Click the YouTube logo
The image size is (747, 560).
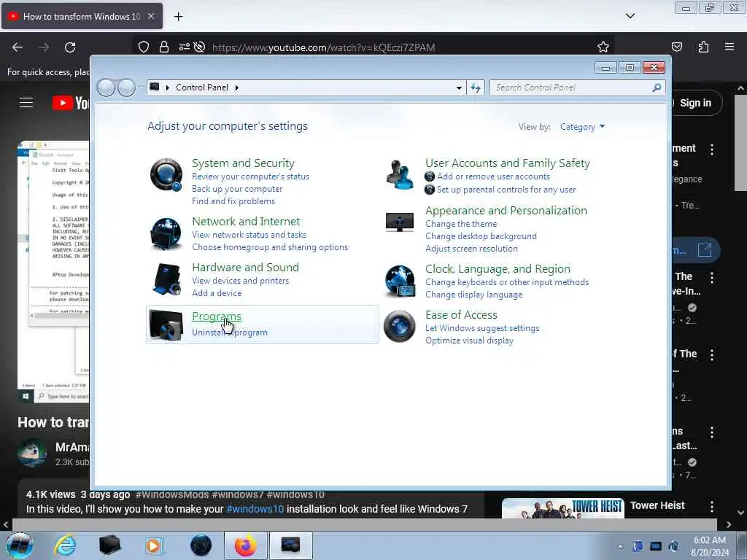(71, 103)
